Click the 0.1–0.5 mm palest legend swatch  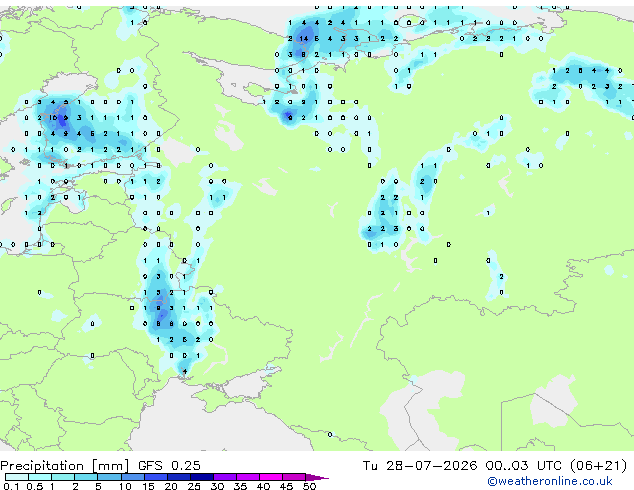17,477
